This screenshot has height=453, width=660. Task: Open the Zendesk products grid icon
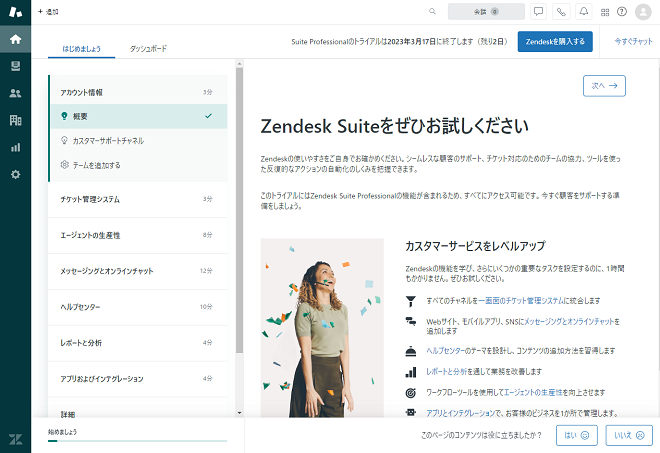[x=605, y=12]
